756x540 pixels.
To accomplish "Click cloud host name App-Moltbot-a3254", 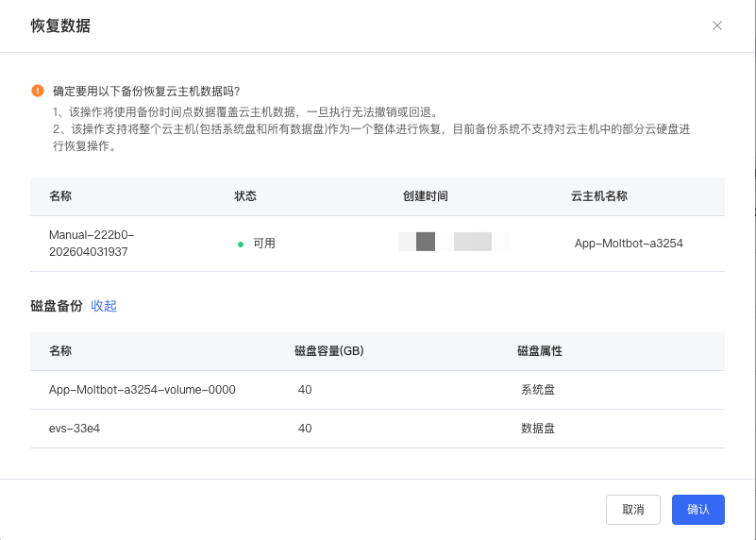I will pyautogui.click(x=629, y=243).
